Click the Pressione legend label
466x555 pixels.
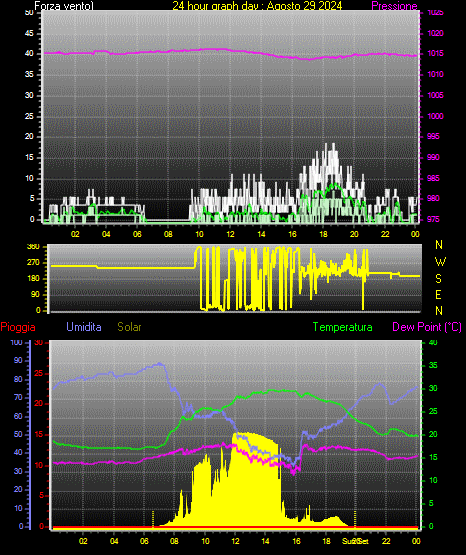coord(394,6)
